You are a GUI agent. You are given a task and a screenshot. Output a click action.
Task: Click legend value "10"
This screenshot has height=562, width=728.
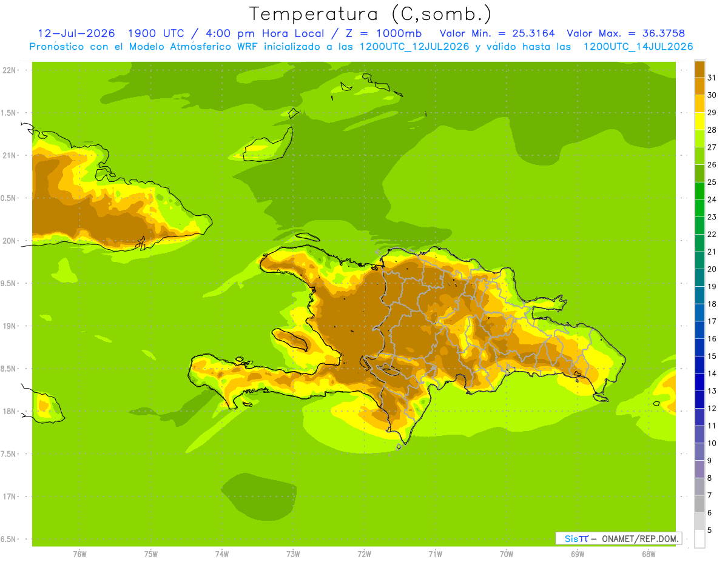712,443
